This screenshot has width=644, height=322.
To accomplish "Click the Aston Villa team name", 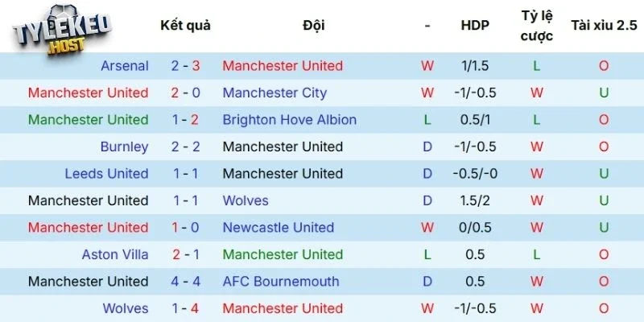I will pyautogui.click(x=115, y=254).
